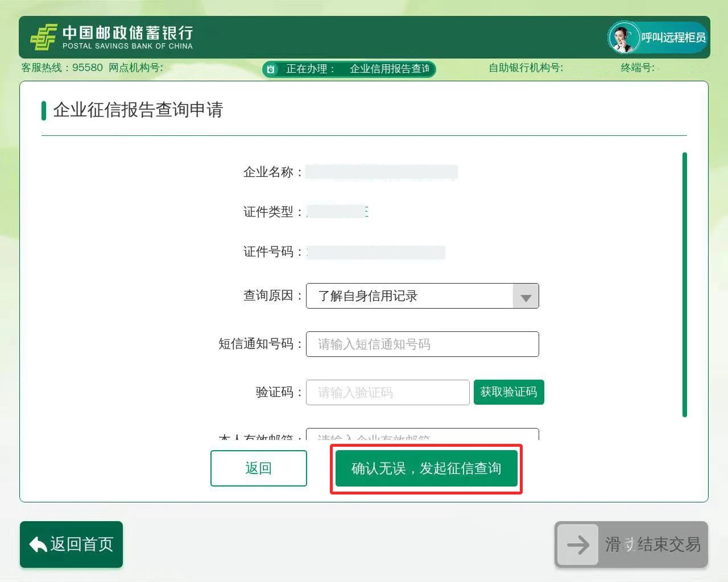Focus the 验证码 input field

click(x=387, y=393)
